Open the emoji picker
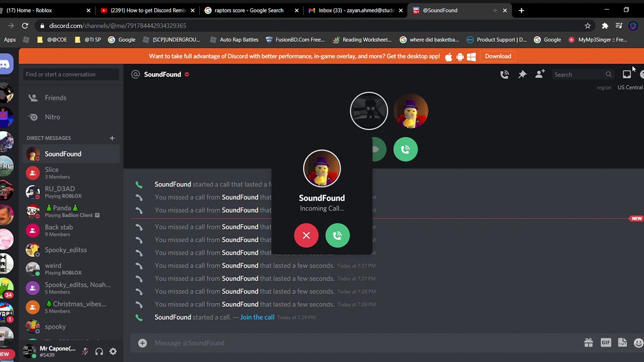 click(x=638, y=343)
